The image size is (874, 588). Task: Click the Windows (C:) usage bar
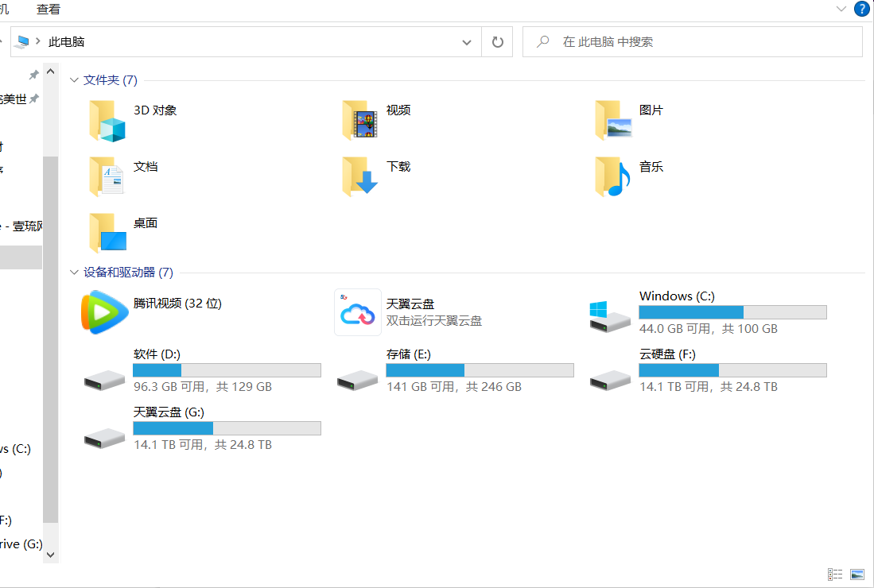pos(732,312)
